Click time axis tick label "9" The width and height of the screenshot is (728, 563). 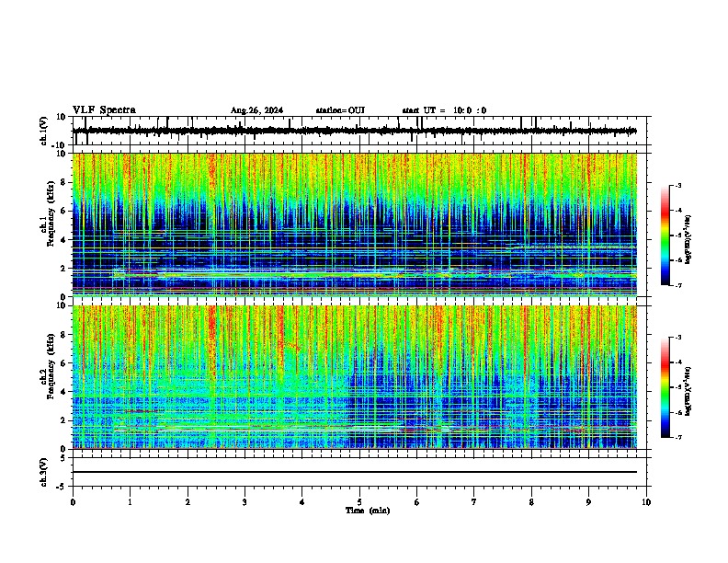coord(588,502)
